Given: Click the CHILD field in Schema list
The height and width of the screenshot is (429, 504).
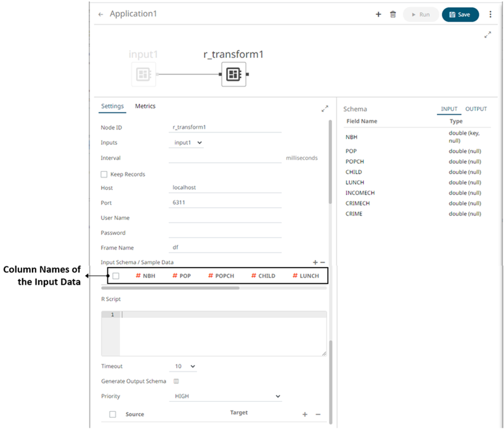Looking at the screenshot, I should pos(354,172).
